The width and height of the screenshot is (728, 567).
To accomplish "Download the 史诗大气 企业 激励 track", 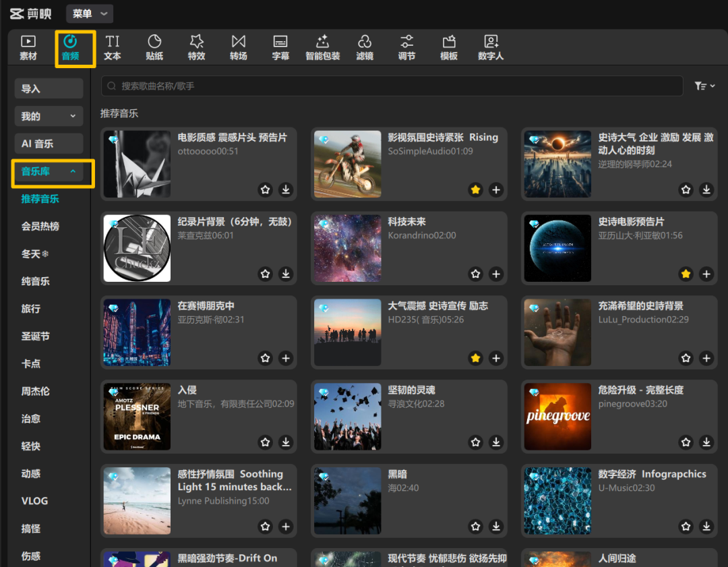I will [706, 189].
